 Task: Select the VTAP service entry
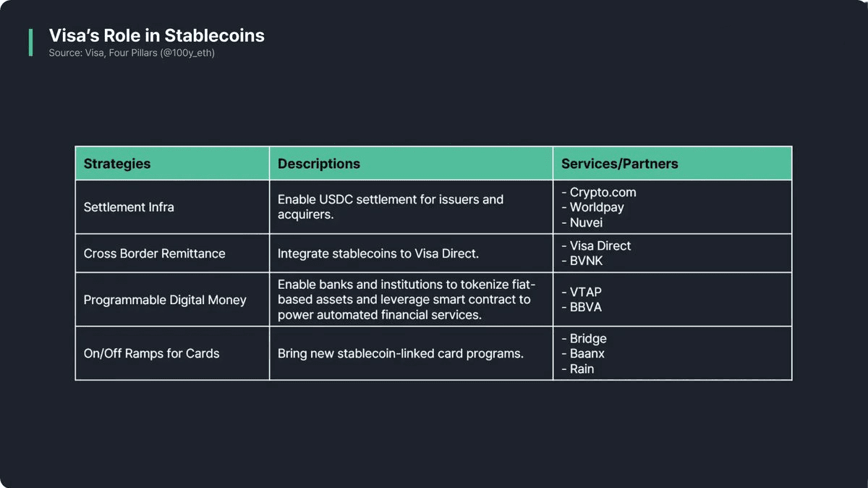585,292
